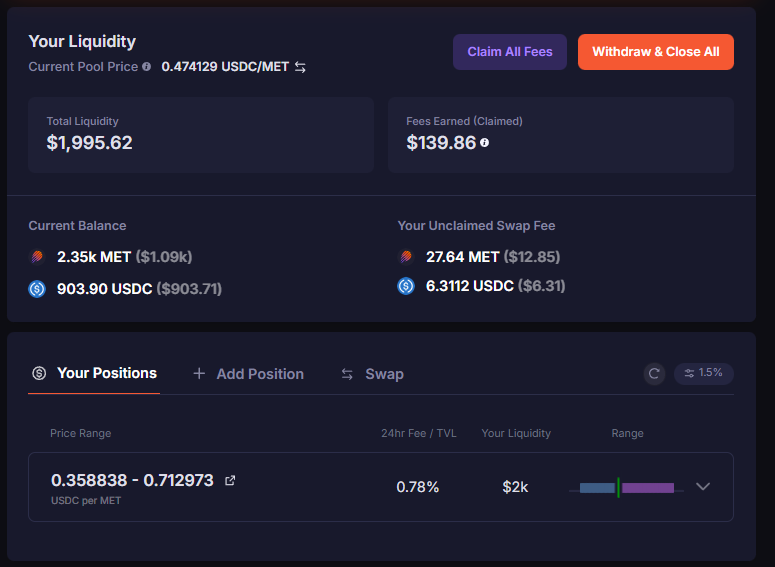Viewport: 775px width, 567px height.
Task: Click the Your Liquidity section heading
Action: point(82,42)
